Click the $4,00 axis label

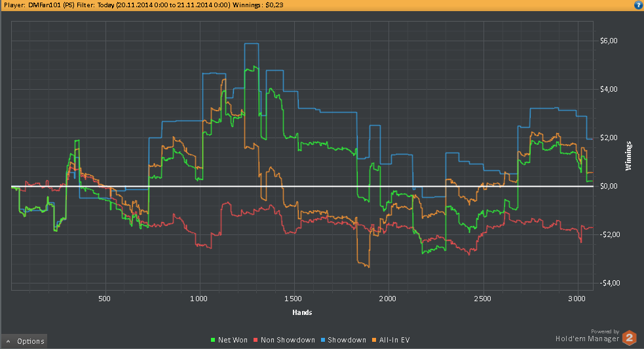click(x=609, y=89)
